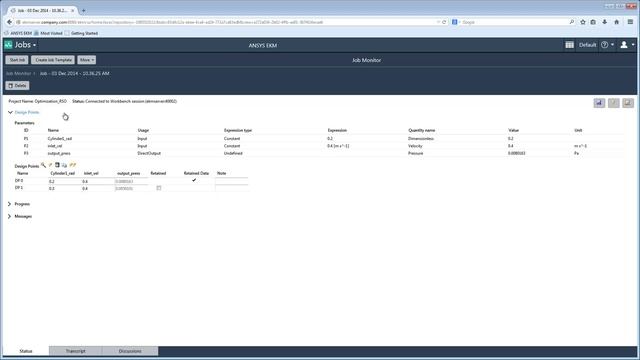This screenshot has height=360, width=640.
Task: Click Velocity quantity name cell
Action: 415,146
